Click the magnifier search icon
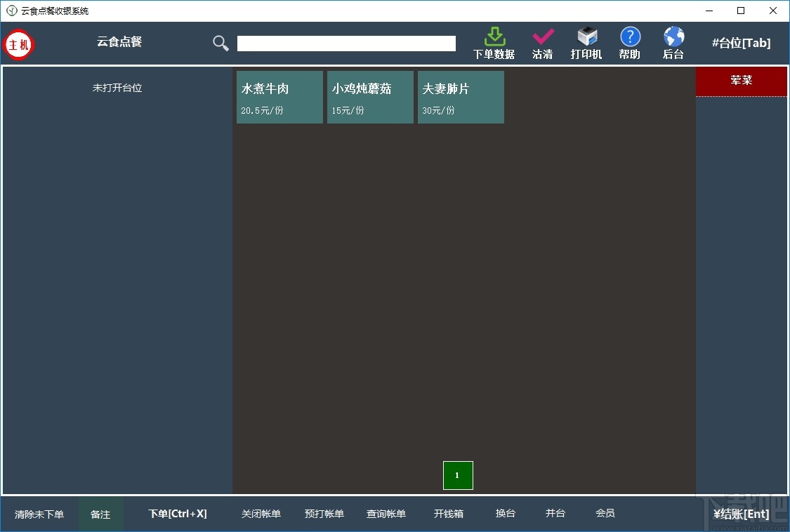 (220, 43)
